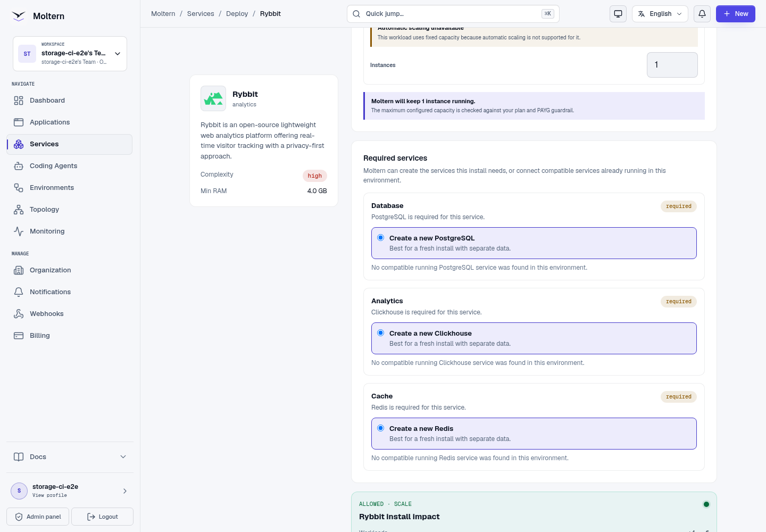Click the Moltern breadcrumb link
The width and height of the screenshot is (766, 532).
coord(163,14)
